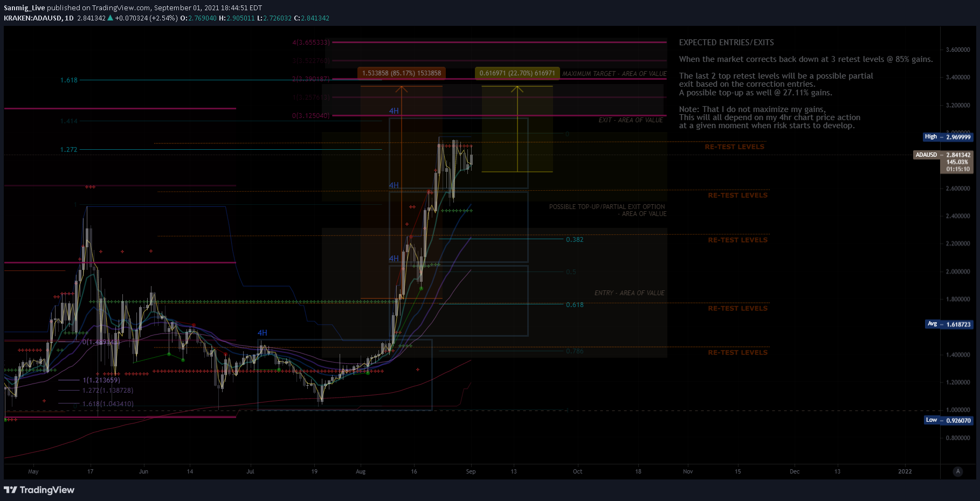Select the 0.786 Fibonacci level label

[x=575, y=351]
